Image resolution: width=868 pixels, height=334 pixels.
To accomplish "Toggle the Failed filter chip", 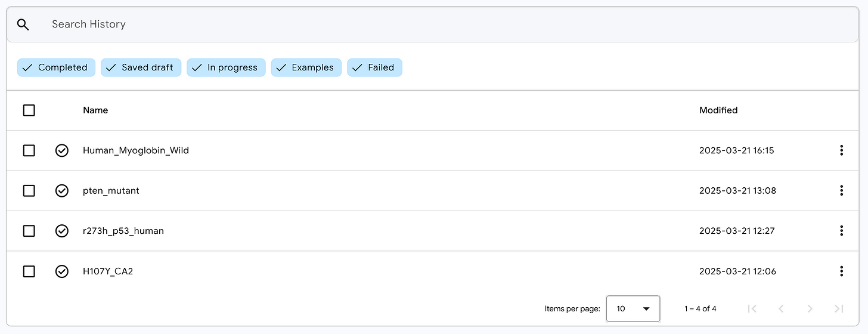I will [374, 67].
